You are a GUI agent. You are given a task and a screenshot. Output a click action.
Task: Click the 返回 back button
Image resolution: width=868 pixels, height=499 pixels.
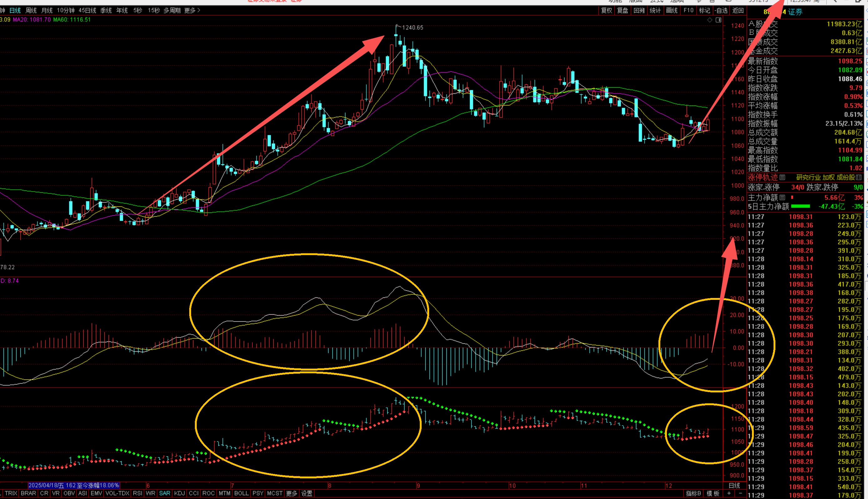pyautogui.click(x=738, y=10)
